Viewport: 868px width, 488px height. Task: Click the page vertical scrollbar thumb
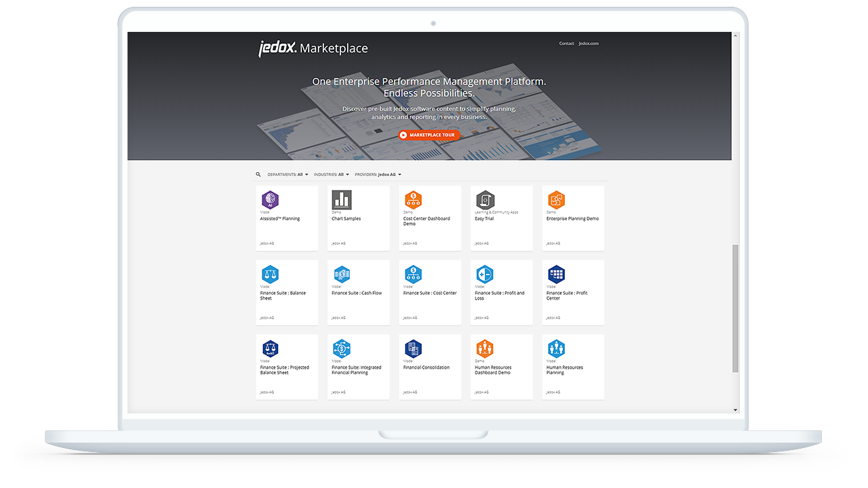pyautogui.click(x=735, y=308)
